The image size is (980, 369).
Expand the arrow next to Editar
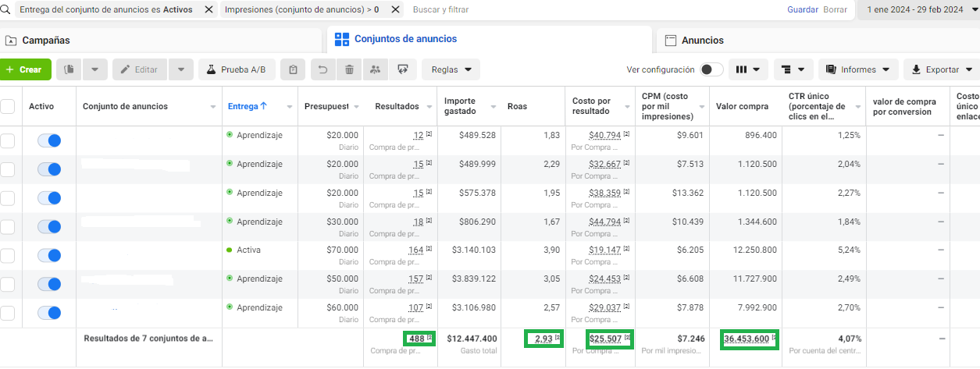(x=180, y=69)
